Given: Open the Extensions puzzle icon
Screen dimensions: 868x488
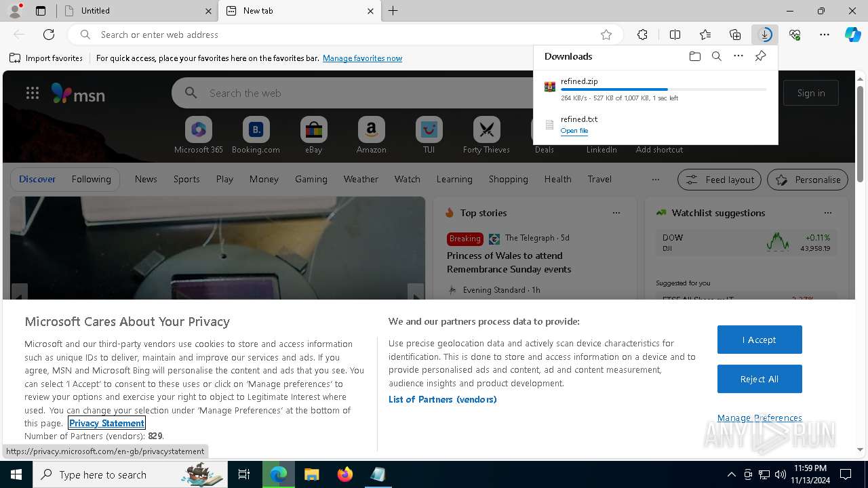Looking at the screenshot, I should (642, 35).
